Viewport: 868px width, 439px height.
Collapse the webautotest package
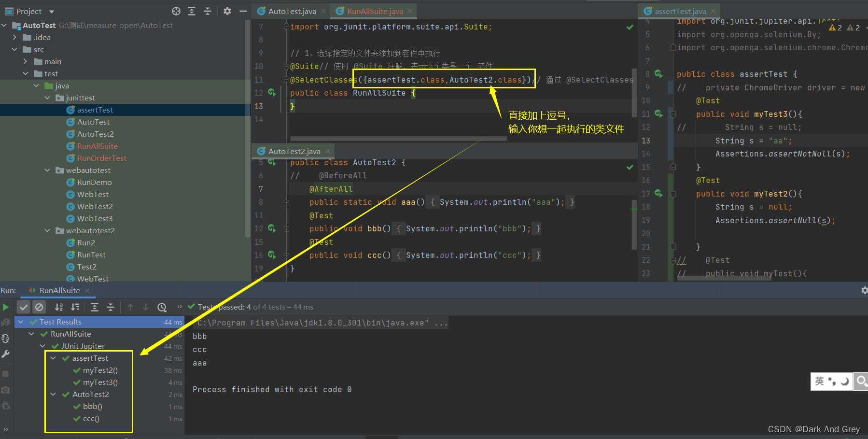click(x=47, y=170)
